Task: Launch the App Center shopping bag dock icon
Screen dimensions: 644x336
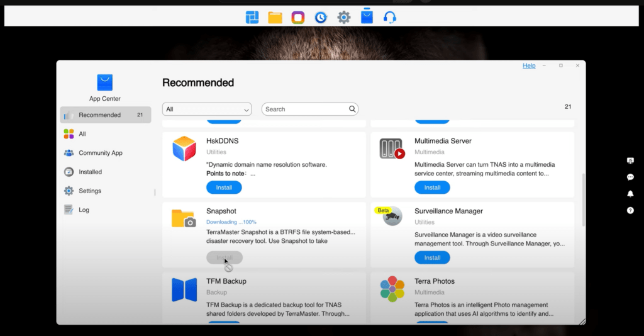Action: pos(367,17)
